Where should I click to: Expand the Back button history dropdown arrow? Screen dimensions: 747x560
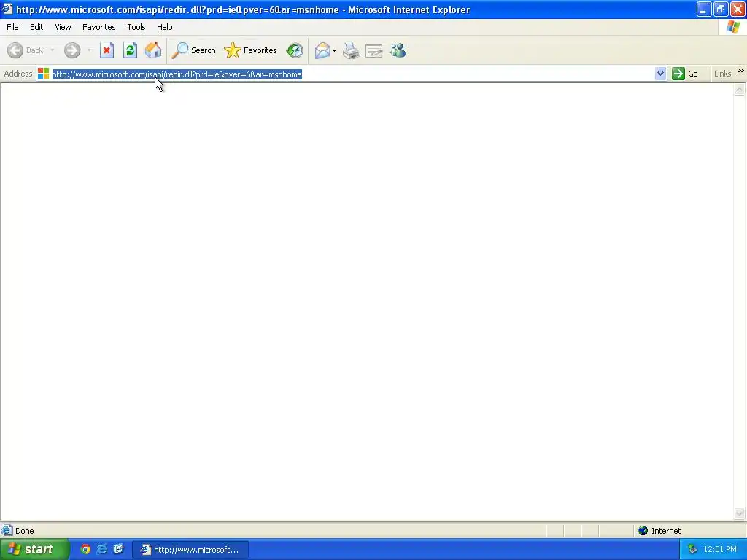52,50
